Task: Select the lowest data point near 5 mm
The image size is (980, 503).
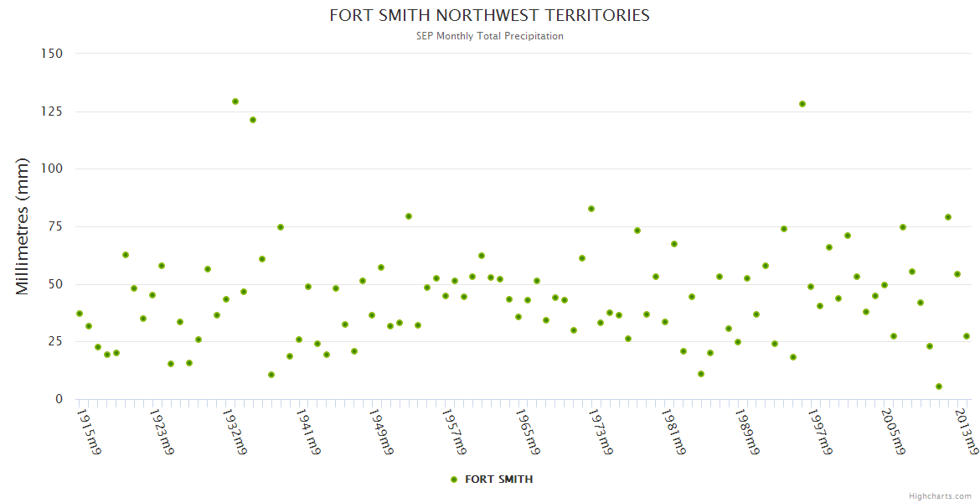Action: 939,386
